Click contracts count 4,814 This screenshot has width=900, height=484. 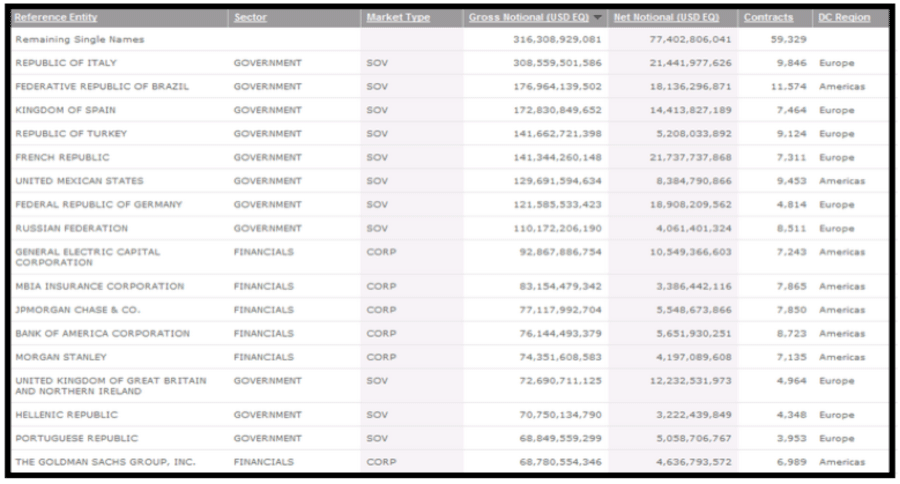[792, 204]
